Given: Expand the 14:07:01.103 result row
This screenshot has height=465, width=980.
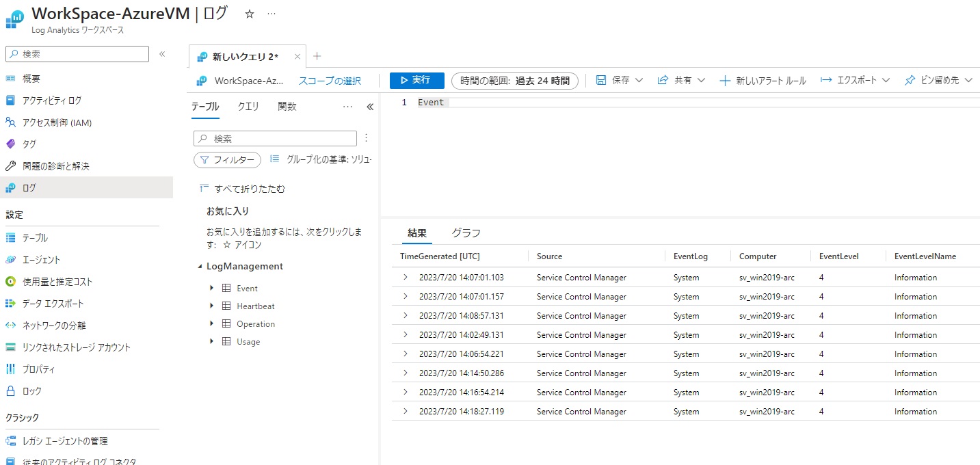Looking at the screenshot, I should tap(405, 277).
